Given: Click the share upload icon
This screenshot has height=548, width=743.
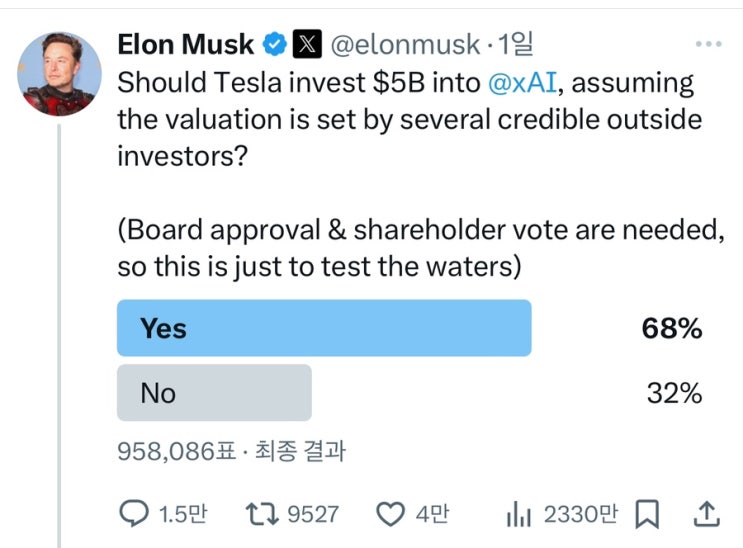Looking at the screenshot, I should [706, 514].
